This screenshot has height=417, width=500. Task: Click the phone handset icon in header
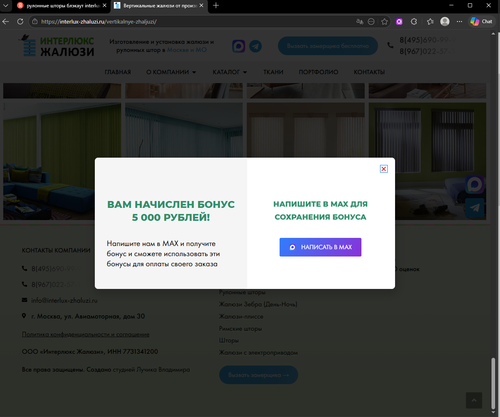(390, 45)
